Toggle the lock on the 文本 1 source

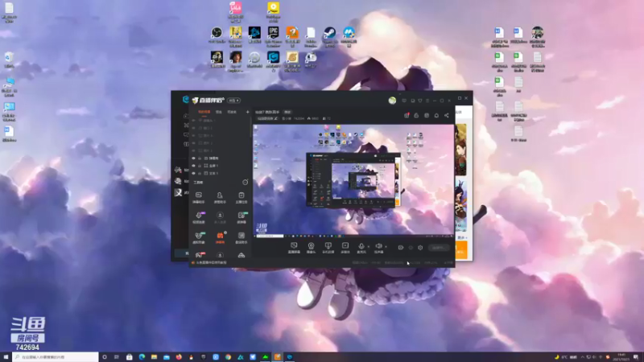coord(200,173)
